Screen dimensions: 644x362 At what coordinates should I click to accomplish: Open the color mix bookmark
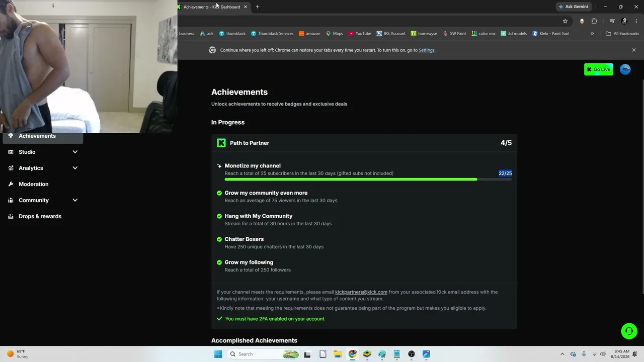click(x=483, y=33)
